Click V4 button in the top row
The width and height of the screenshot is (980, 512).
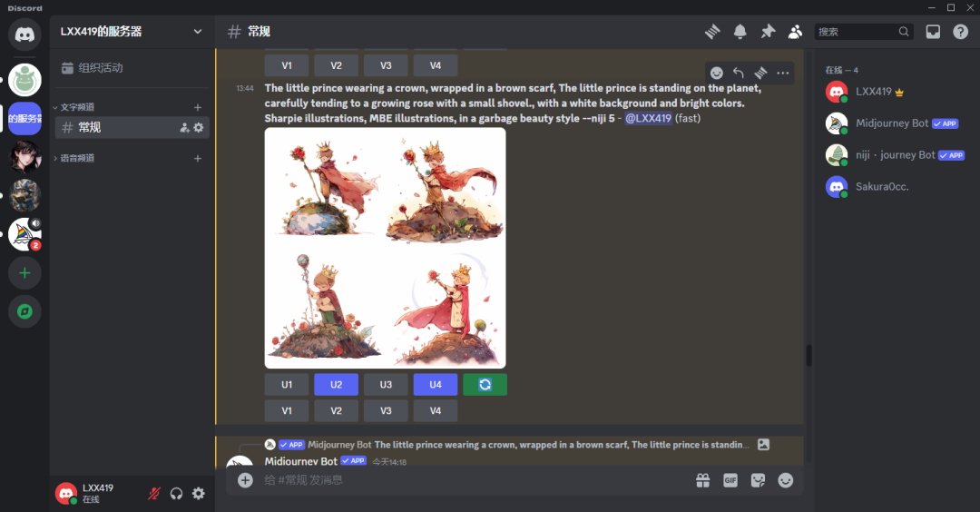pyautogui.click(x=436, y=65)
